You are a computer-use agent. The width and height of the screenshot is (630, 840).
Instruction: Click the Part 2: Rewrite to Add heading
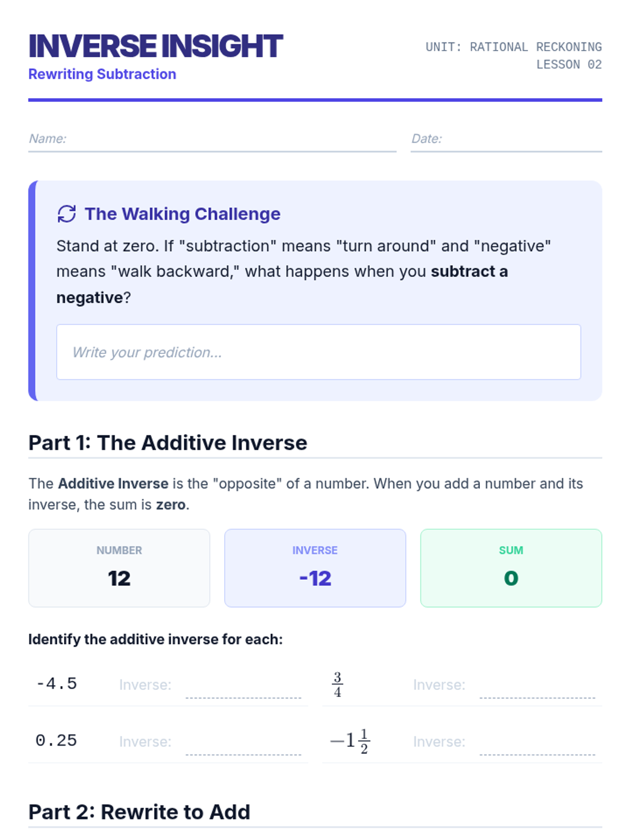point(140,812)
